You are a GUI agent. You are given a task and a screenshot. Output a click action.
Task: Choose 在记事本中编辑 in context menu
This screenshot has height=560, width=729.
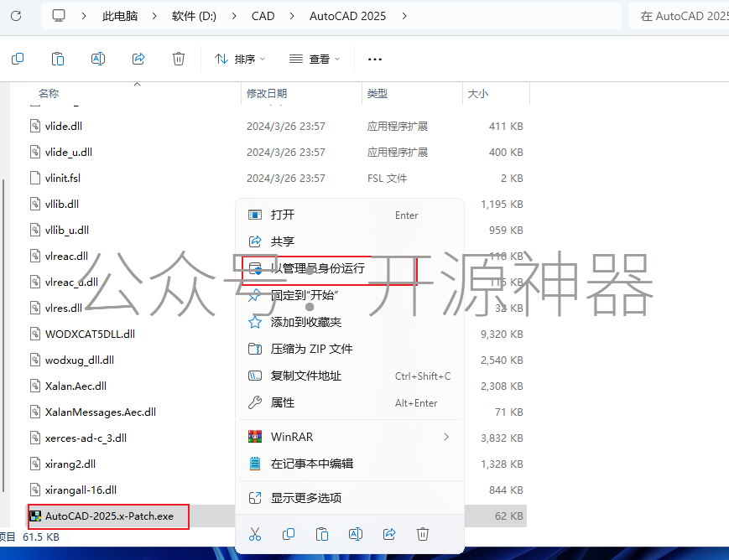tap(350, 464)
